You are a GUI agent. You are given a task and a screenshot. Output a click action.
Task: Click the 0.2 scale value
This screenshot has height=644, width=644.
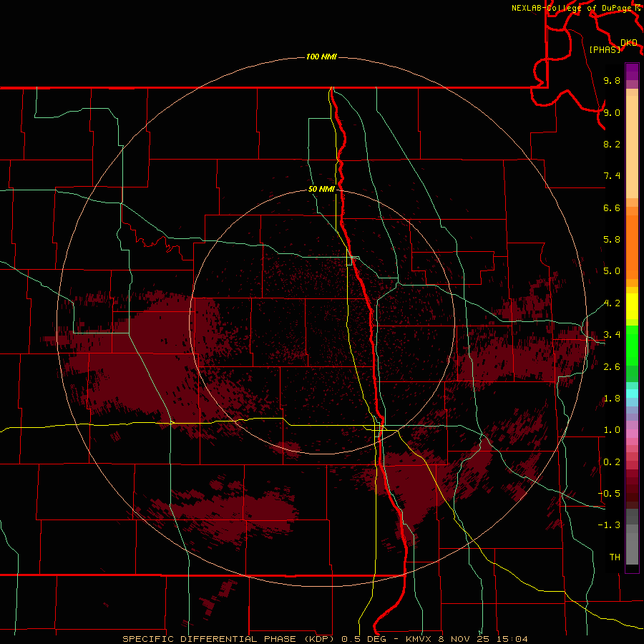[x=612, y=462]
